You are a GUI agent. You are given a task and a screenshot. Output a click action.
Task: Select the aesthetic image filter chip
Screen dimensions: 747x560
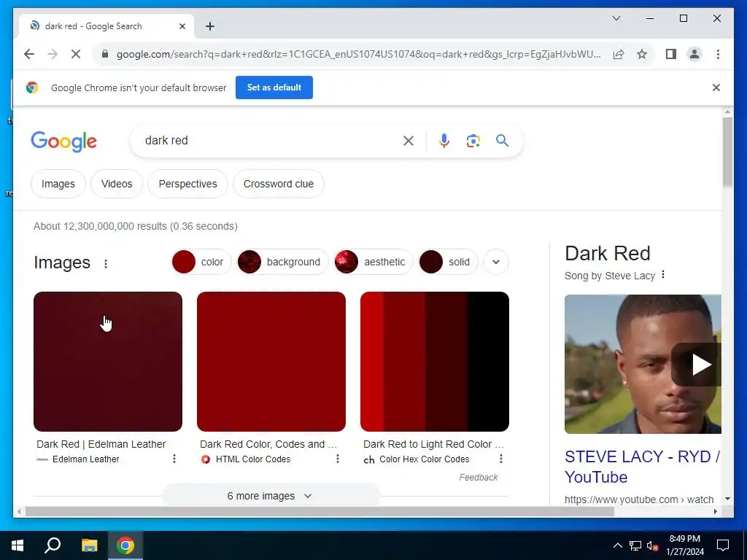point(373,262)
